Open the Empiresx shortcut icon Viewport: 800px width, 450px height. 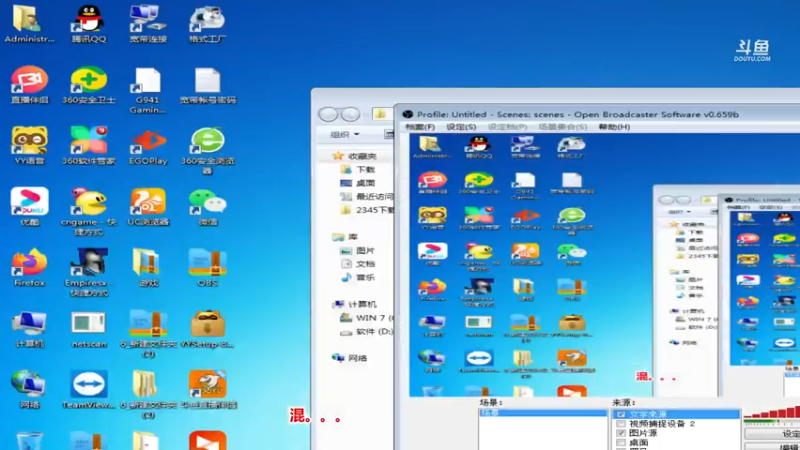tap(89, 272)
